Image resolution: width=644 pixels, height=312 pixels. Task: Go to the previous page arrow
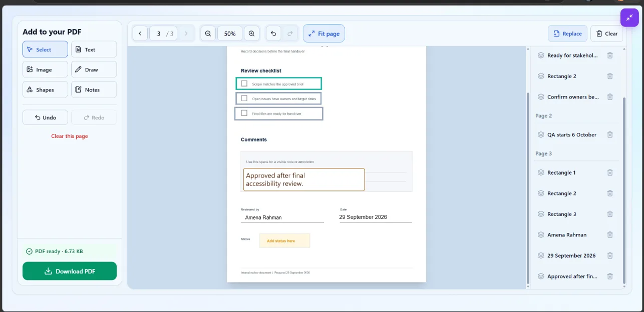pyautogui.click(x=140, y=33)
